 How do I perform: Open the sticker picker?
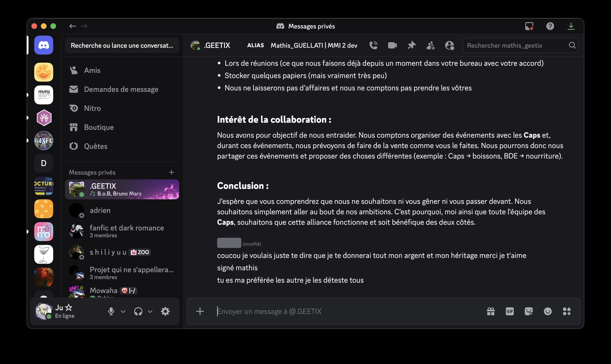pos(529,311)
